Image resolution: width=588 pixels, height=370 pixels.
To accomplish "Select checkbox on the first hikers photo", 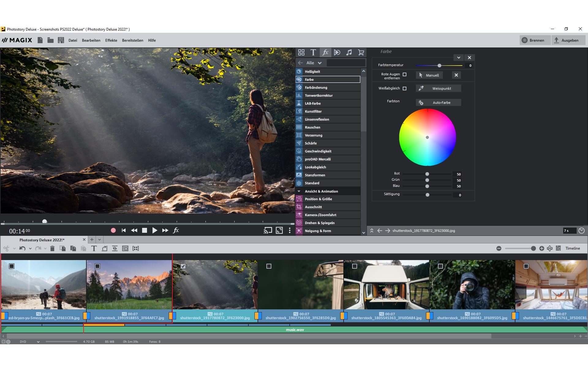I will click(12, 266).
